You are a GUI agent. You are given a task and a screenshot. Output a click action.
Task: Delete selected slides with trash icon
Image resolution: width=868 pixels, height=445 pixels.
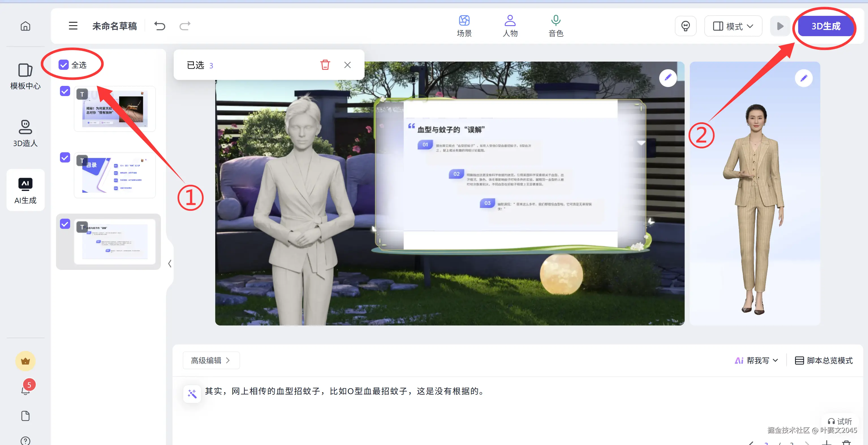325,65
